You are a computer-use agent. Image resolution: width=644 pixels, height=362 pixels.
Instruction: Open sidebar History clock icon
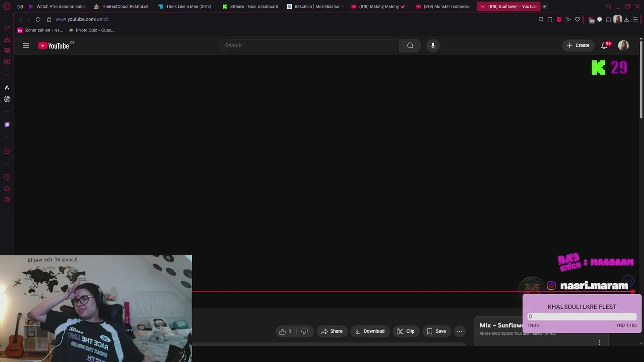click(x=7, y=177)
